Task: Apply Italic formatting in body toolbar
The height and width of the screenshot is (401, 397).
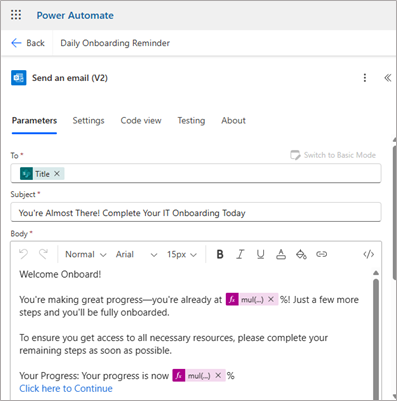Action: tap(240, 254)
